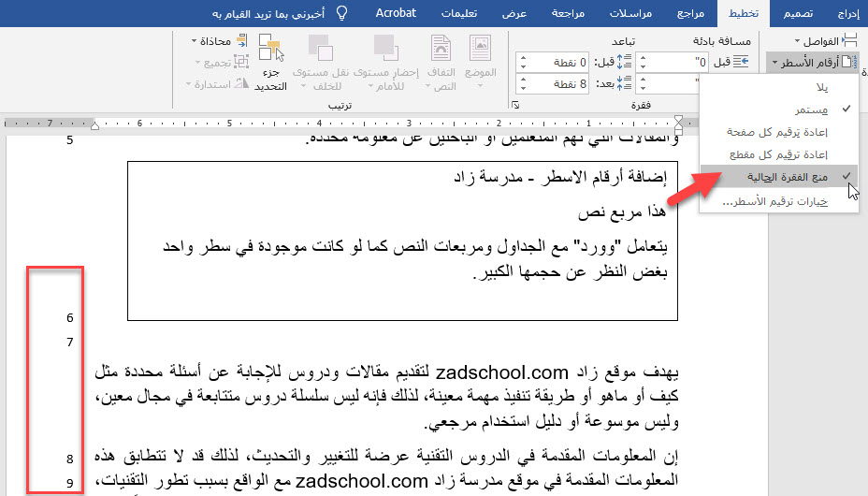Open the إدراج ribbon tab
Screen dimensions: 868x496
tap(848, 13)
